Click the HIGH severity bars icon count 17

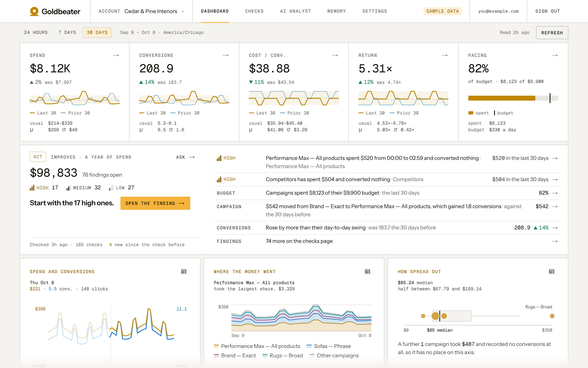(x=32, y=188)
